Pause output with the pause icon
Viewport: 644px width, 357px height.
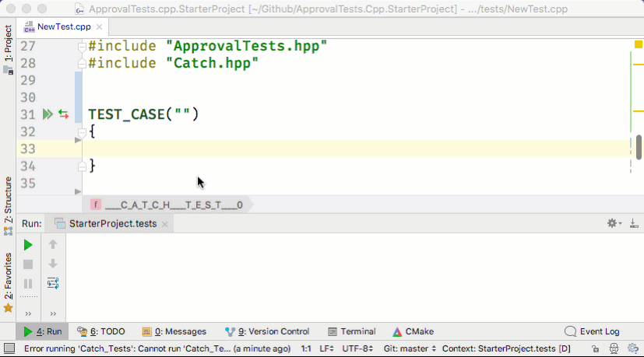tap(28, 284)
